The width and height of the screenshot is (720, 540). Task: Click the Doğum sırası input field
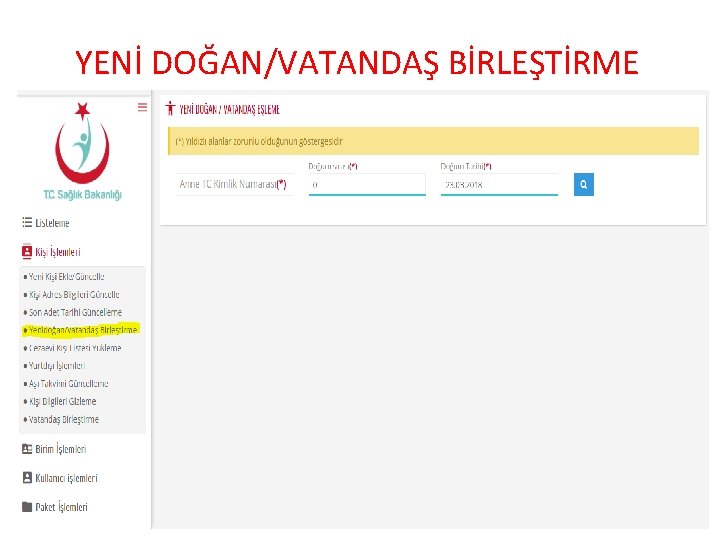tap(367, 185)
